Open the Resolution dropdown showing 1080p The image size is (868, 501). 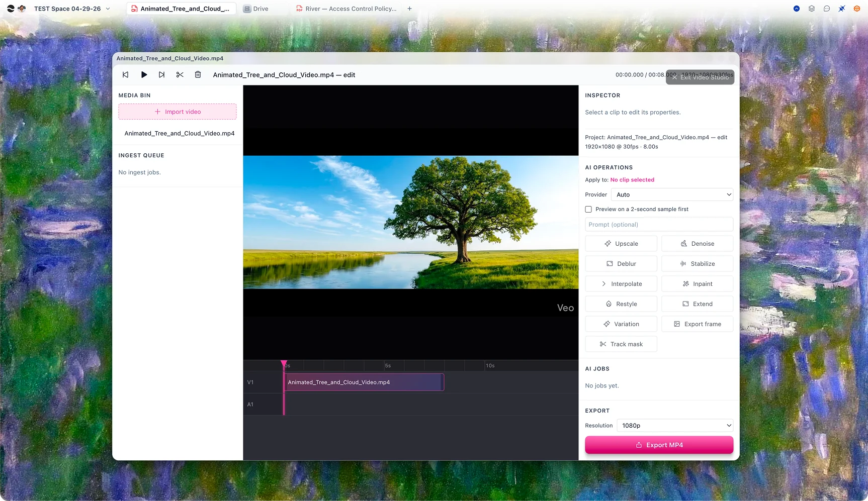[675, 426]
